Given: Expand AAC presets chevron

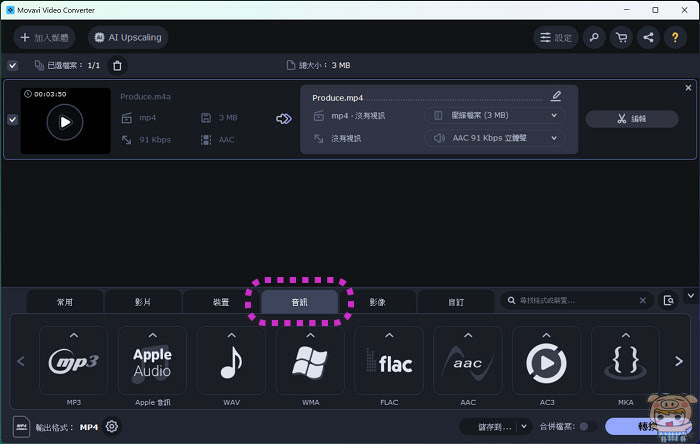Looking at the screenshot, I should tap(468, 335).
